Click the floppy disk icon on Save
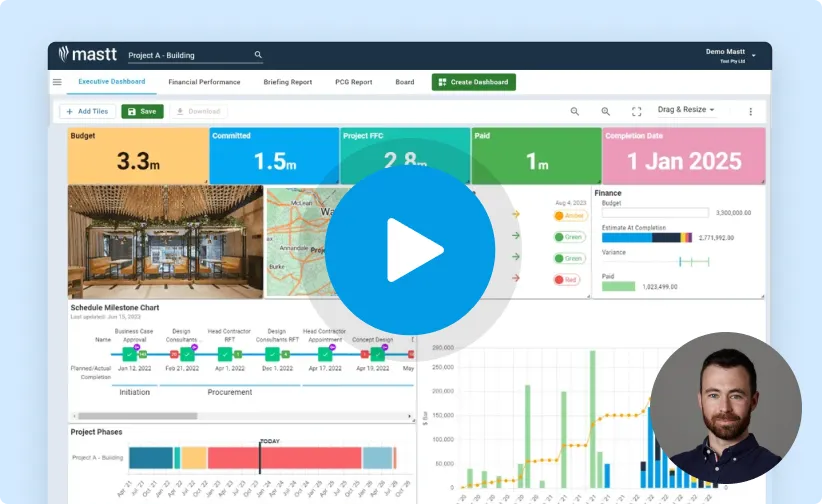The image size is (822, 504). [x=132, y=111]
